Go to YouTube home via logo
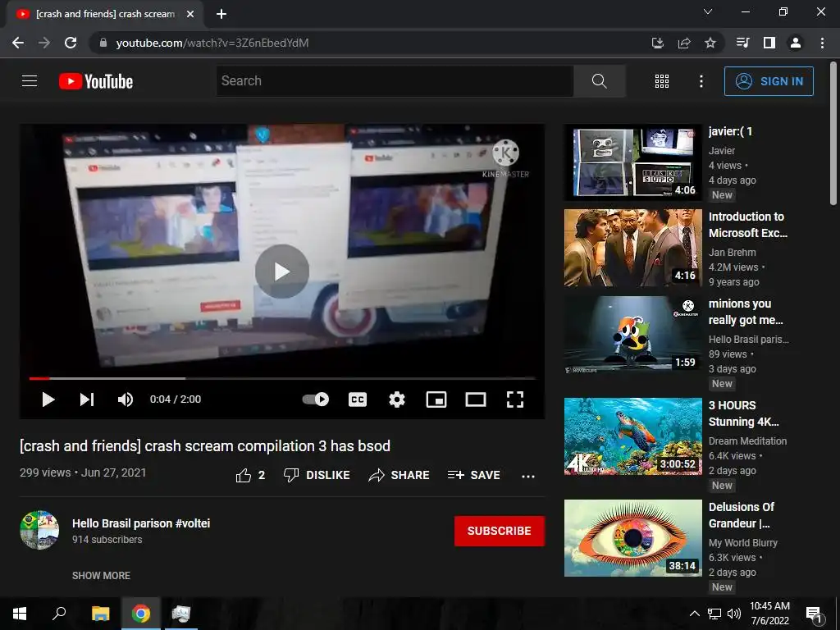 click(x=96, y=81)
